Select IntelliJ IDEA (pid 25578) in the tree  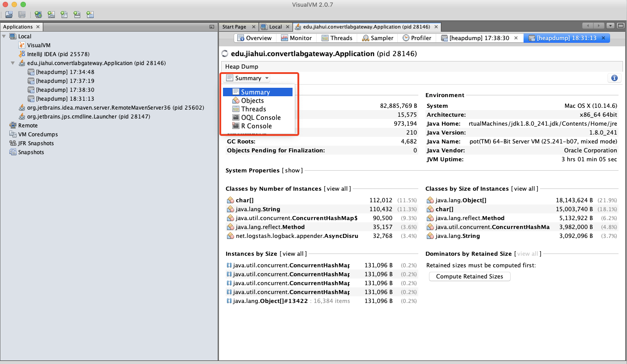pos(58,54)
